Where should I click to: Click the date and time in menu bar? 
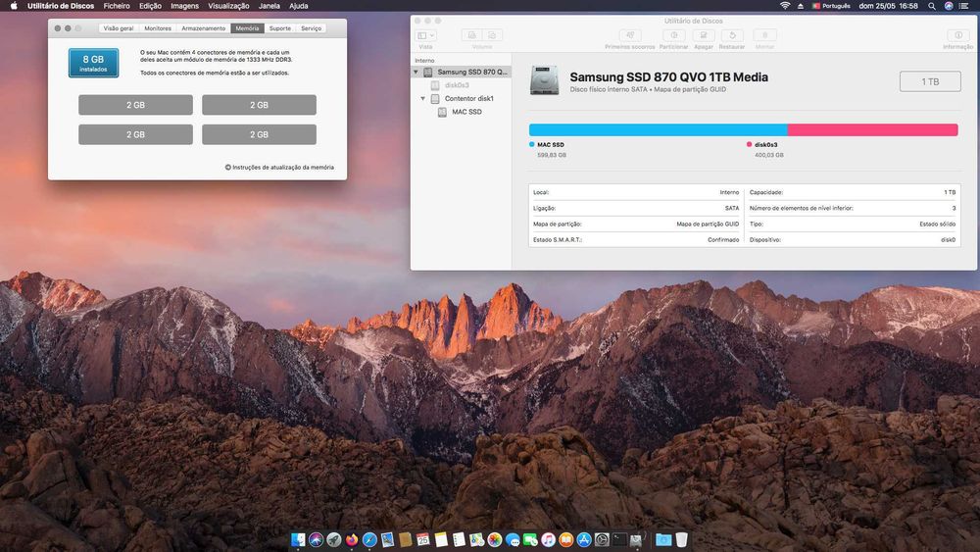(888, 6)
